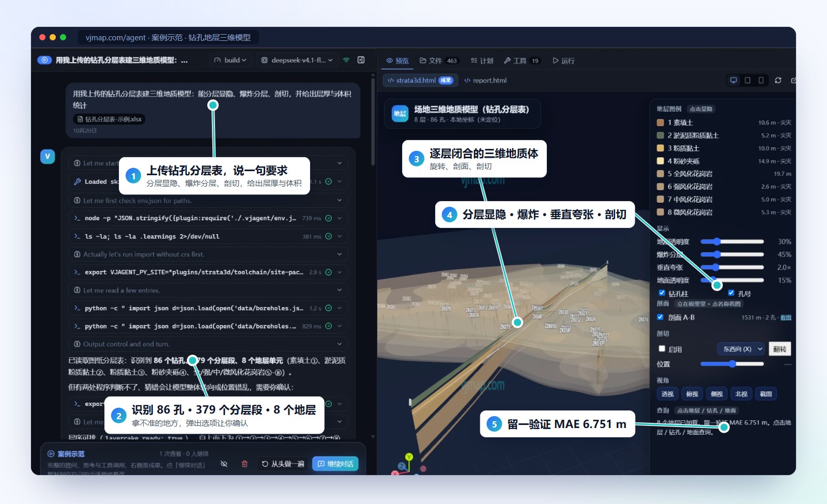Select the tablet preview device icon
Image resolution: width=827 pixels, height=504 pixels.
(x=747, y=80)
